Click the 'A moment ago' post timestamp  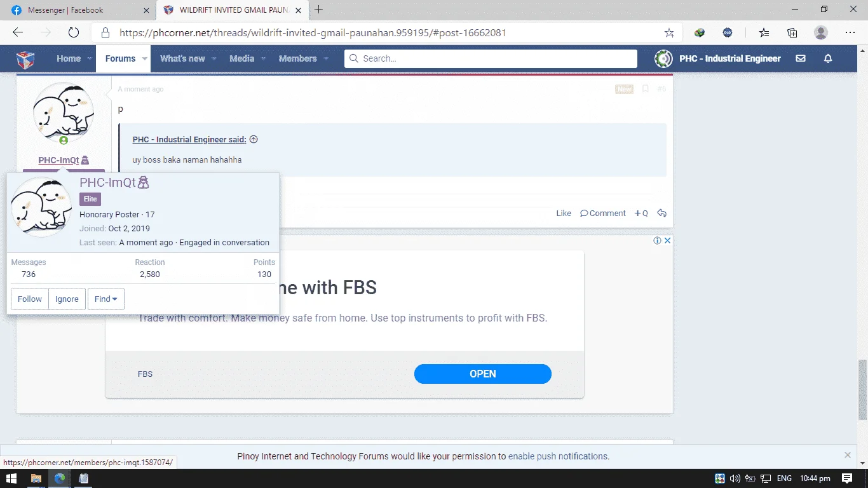[x=140, y=89]
